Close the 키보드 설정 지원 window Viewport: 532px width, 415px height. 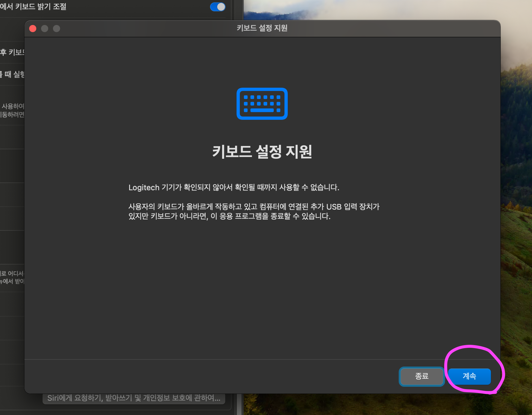[33, 29]
